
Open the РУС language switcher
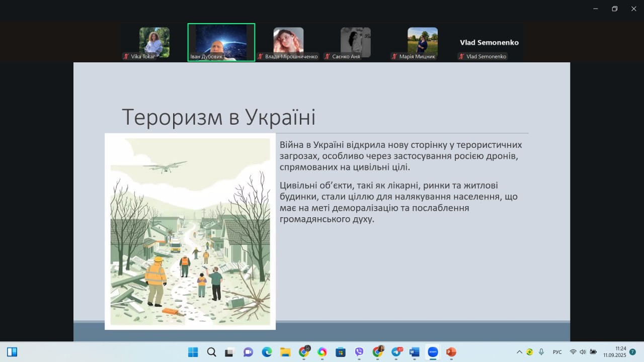coord(557,352)
